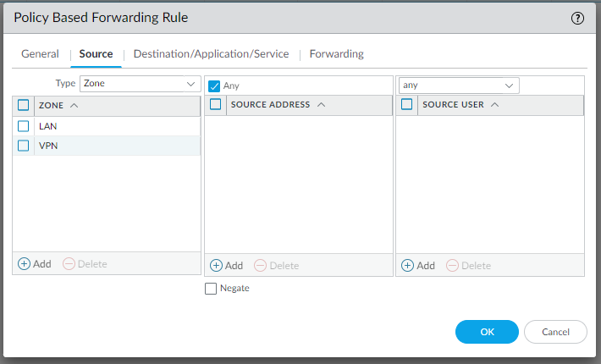This screenshot has width=601, height=364.
Task: Click Add icon under Source User list
Action: 407,266
